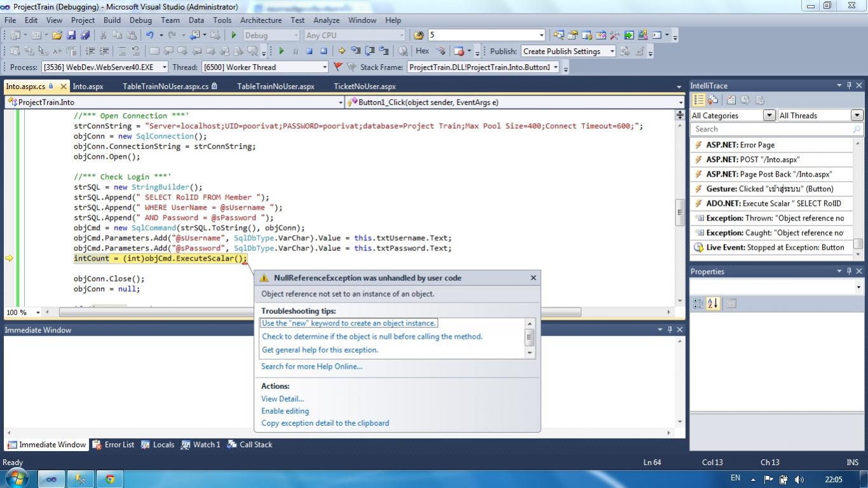The height and width of the screenshot is (488, 868).
Task: Open the Toolbox wrench and hammer icon
Action: (x=614, y=36)
